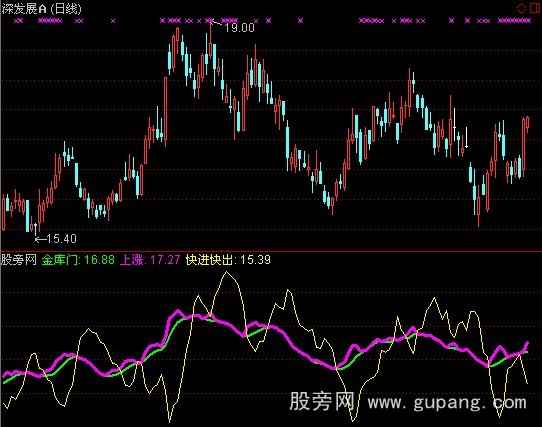Click the 股旁网 indicator name label
Viewport: 542px width, 427px height.
point(19,260)
